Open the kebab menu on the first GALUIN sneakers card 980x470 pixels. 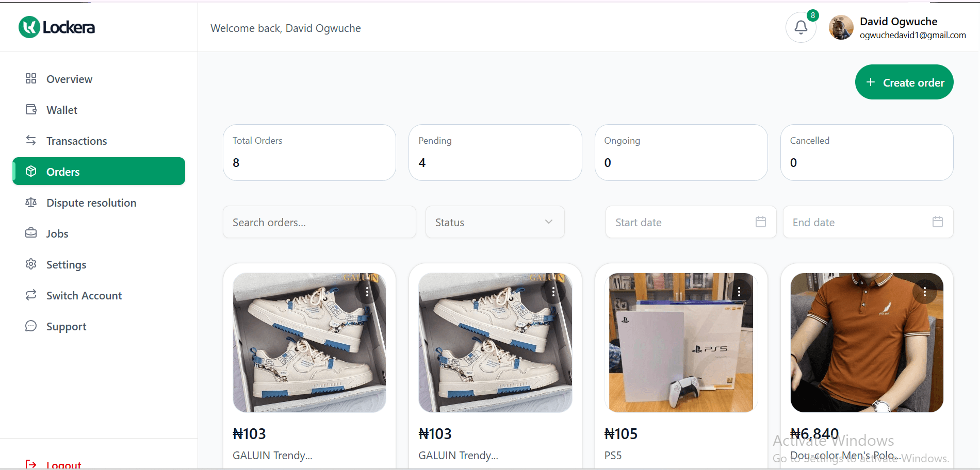point(367,291)
